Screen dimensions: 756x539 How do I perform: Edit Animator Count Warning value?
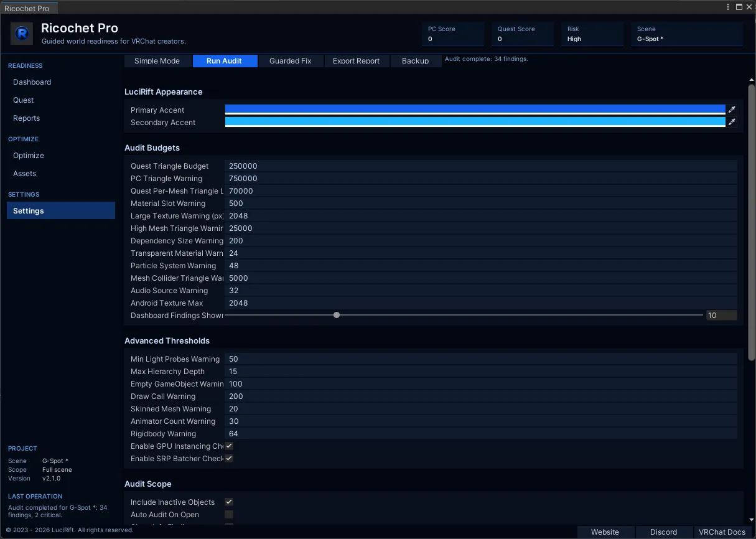481,421
